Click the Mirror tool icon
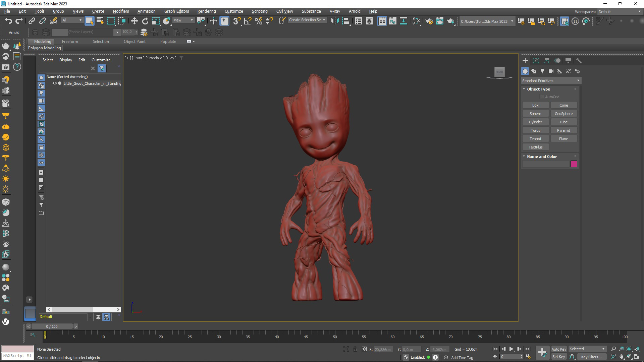 click(x=335, y=21)
